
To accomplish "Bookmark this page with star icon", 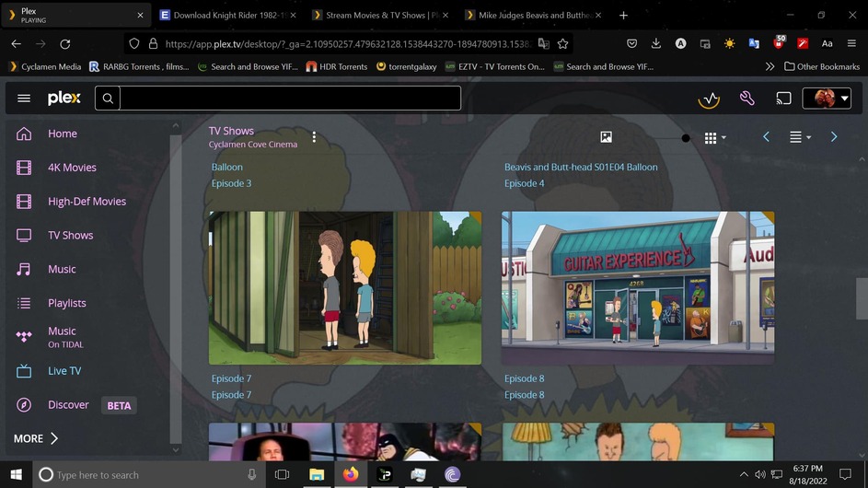I will click(x=563, y=44).
